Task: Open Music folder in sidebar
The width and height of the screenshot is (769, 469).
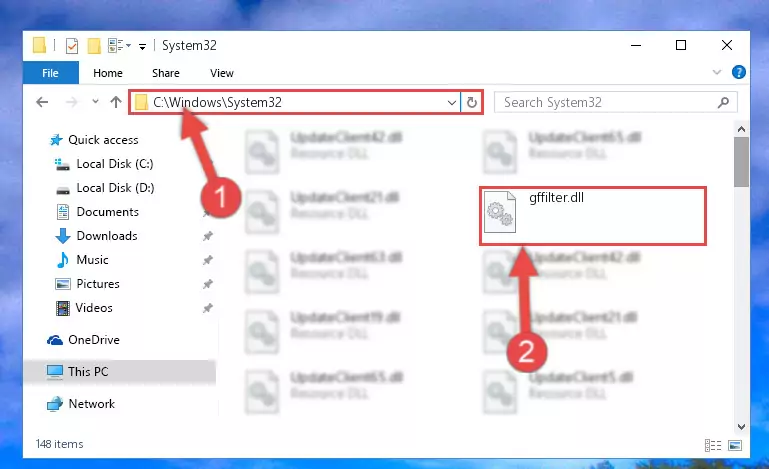Action: 92,260
